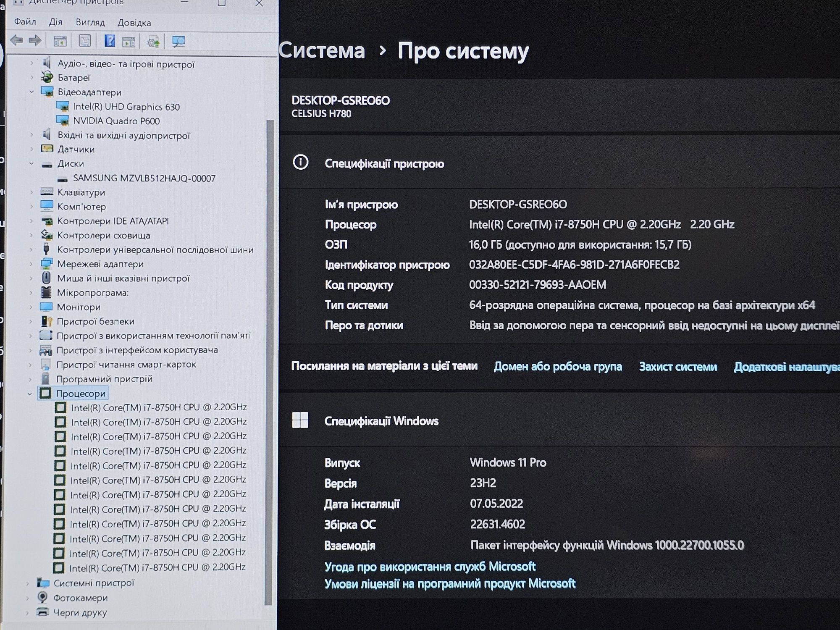Click the Action pane toolbar icon
The image size is (840, 630).
point(129,42)
